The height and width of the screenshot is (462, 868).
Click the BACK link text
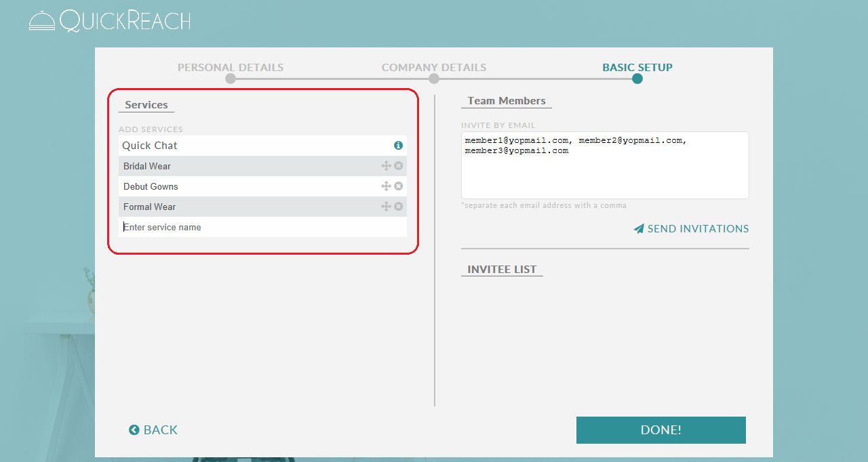tap(161, 430)
